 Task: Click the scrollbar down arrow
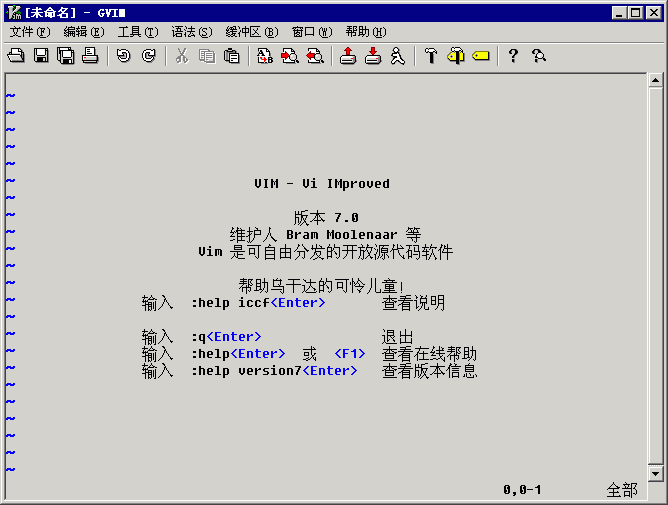655,473
